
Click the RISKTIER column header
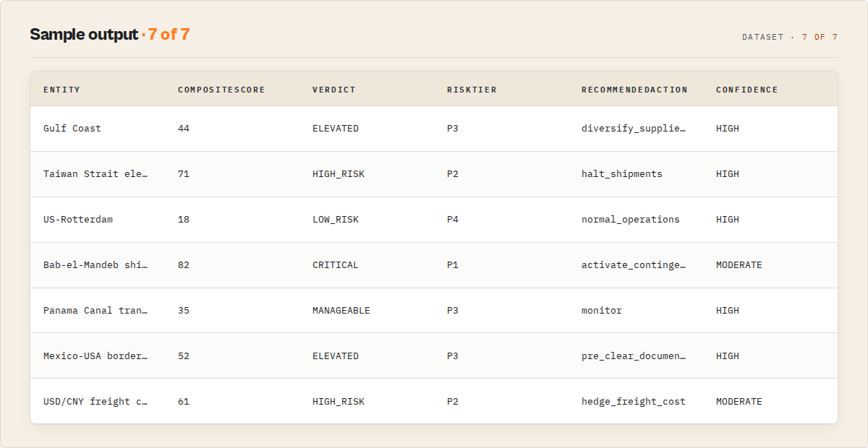tap(472, 90)
